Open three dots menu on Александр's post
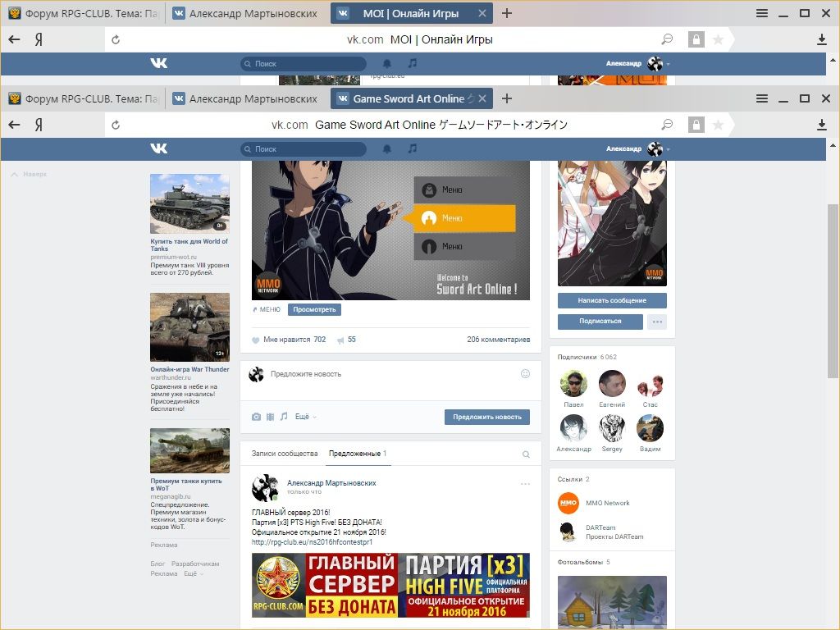 (525, 484)
